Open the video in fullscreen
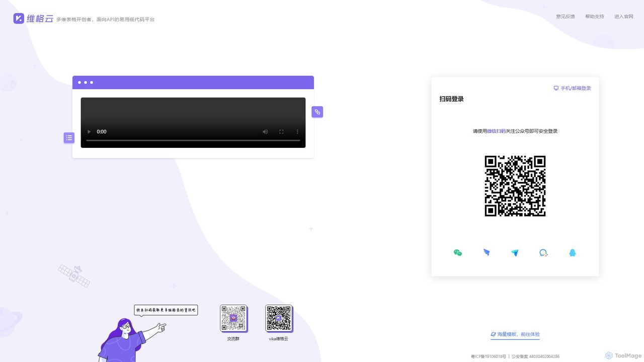Image resolution: width=644 pixels, height=362 pixels. coord(281,132)
